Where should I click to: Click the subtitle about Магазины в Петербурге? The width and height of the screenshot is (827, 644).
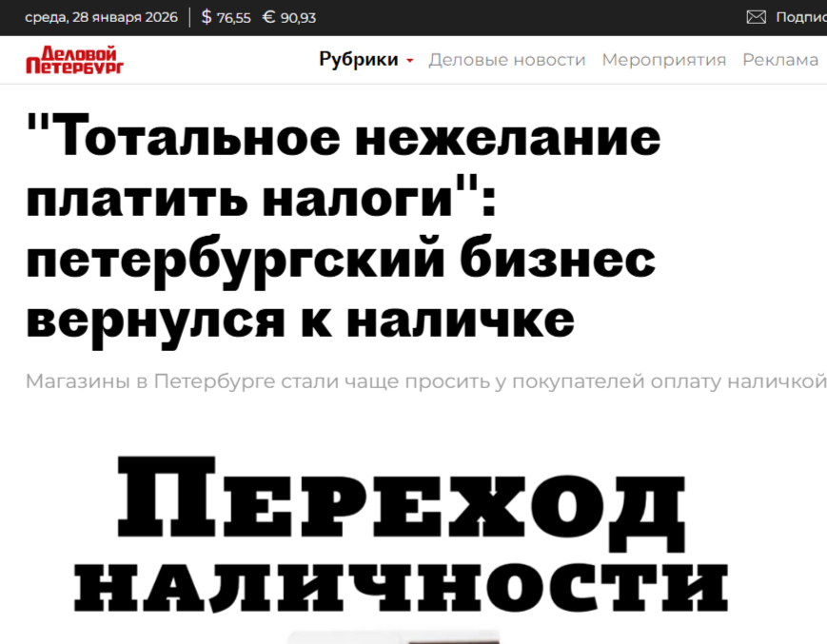425,381
